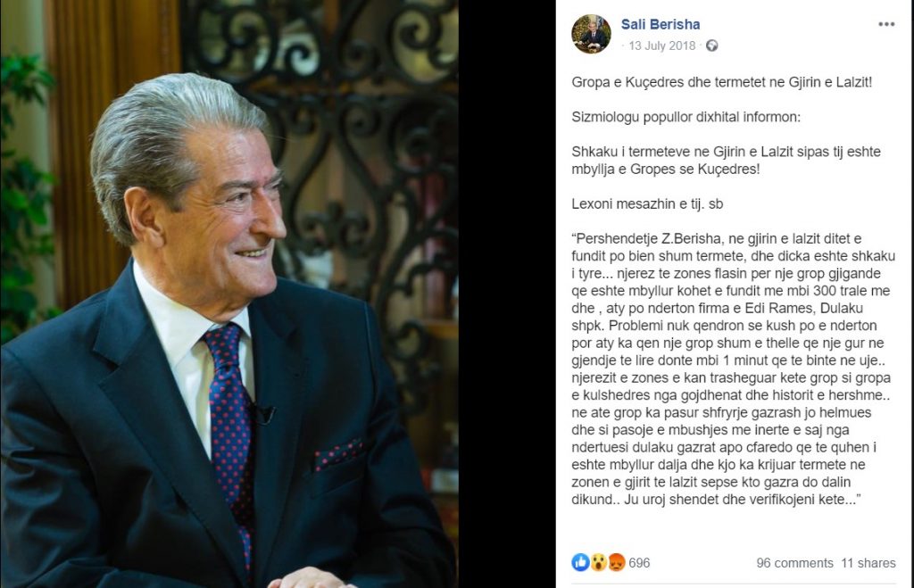This screenshot has width=914, height=588.
Task: Open the 96 comments link
Action: click(794, 563)
